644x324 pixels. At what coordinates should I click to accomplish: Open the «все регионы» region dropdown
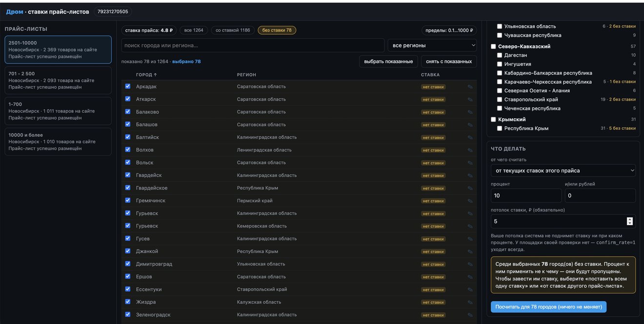[432, 45]
